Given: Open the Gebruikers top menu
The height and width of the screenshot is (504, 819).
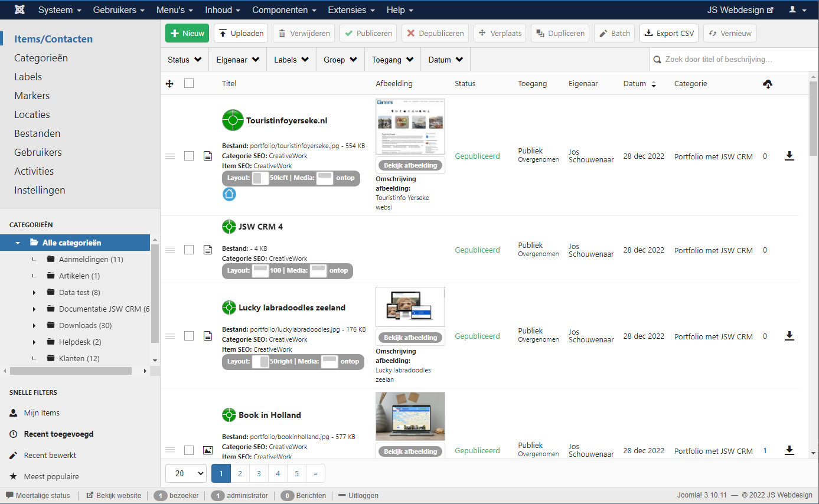Looking at the screenshot, I should click(x=119, y=10).
